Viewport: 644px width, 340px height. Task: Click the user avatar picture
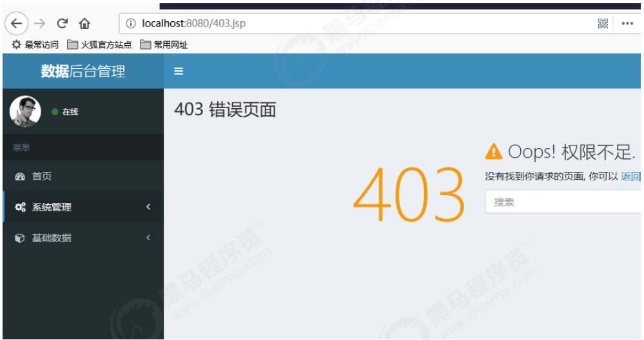(26, 111)
